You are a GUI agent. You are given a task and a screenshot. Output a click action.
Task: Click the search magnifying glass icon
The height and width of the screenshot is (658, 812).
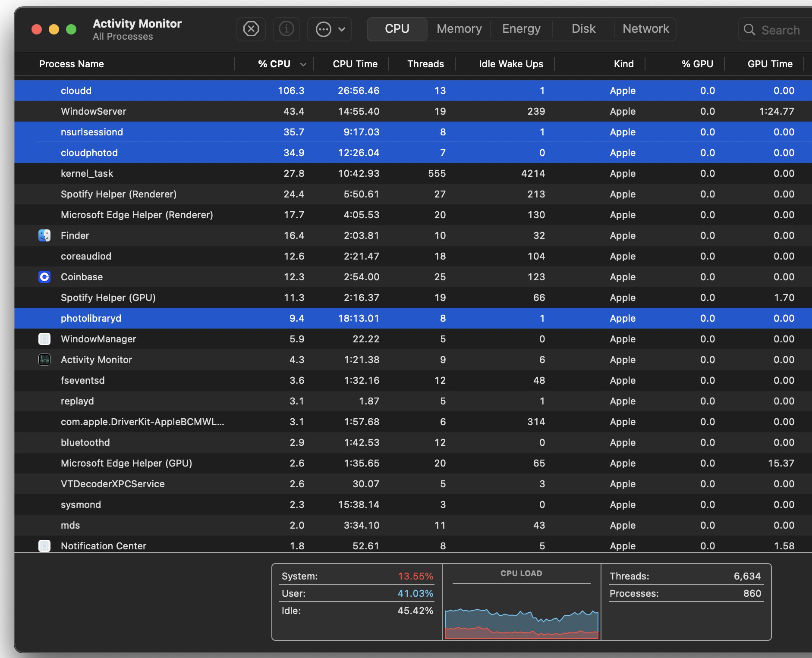coord(749,30)
